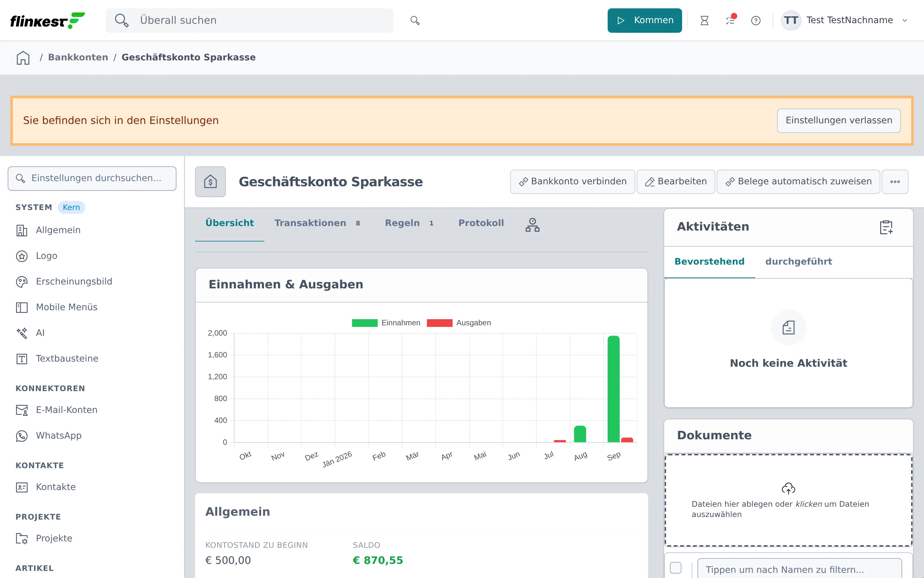Open the three-dots more actions button
The height and width of the screenshot is (578, 924).
[895, 181]
